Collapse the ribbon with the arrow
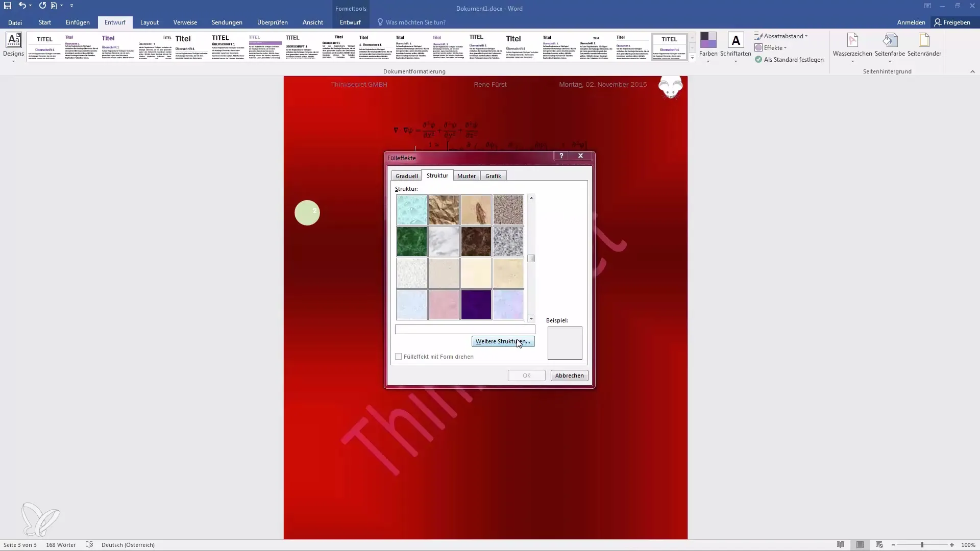Viewport: 980px width, 551px height. (972, 71)
